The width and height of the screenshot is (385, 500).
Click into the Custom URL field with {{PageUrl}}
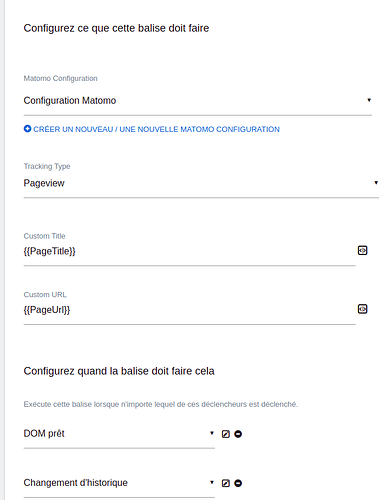[189, 310]
